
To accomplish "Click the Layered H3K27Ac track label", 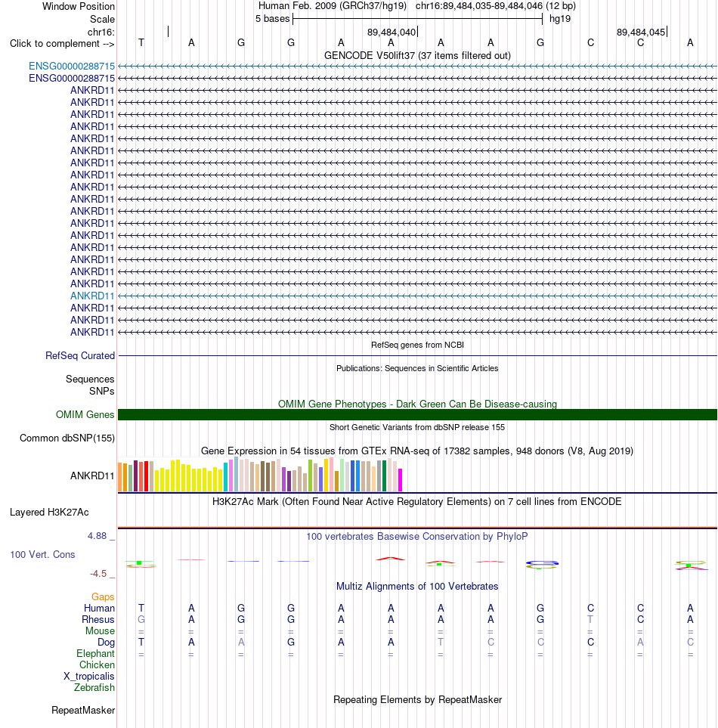I will (49, 512).
